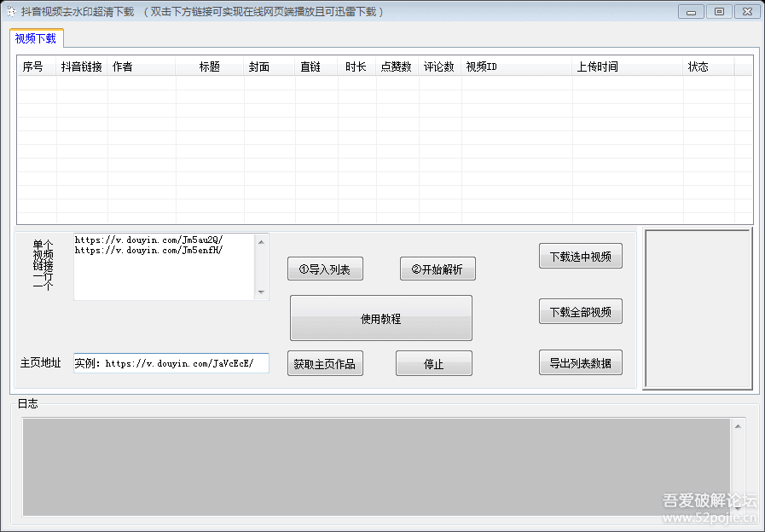Click the 时长 column header

click(x=356, y=66)
